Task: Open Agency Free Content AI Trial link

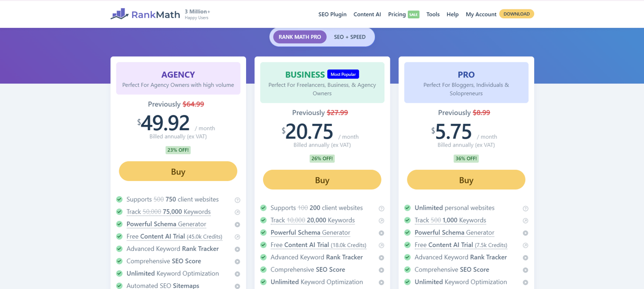Action: [174, 236]
